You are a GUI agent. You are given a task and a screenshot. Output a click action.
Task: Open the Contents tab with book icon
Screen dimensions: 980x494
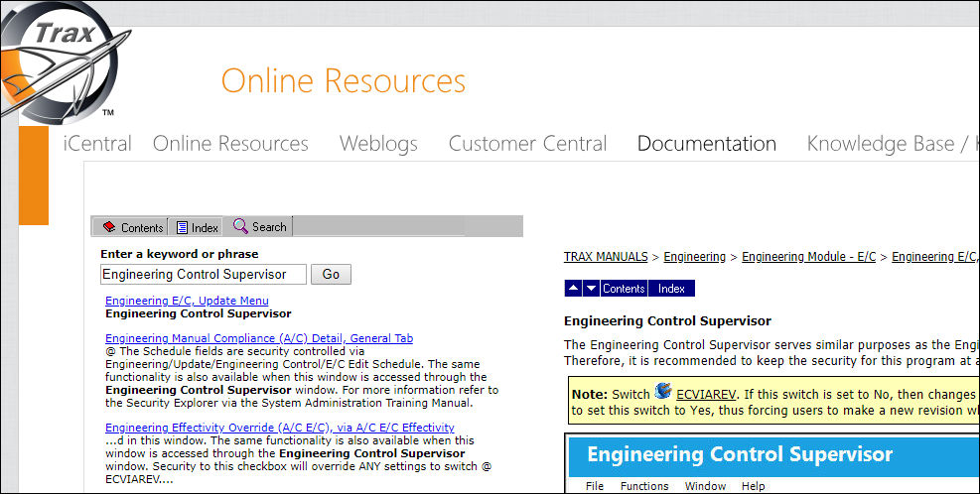click(x=132, y=227)
